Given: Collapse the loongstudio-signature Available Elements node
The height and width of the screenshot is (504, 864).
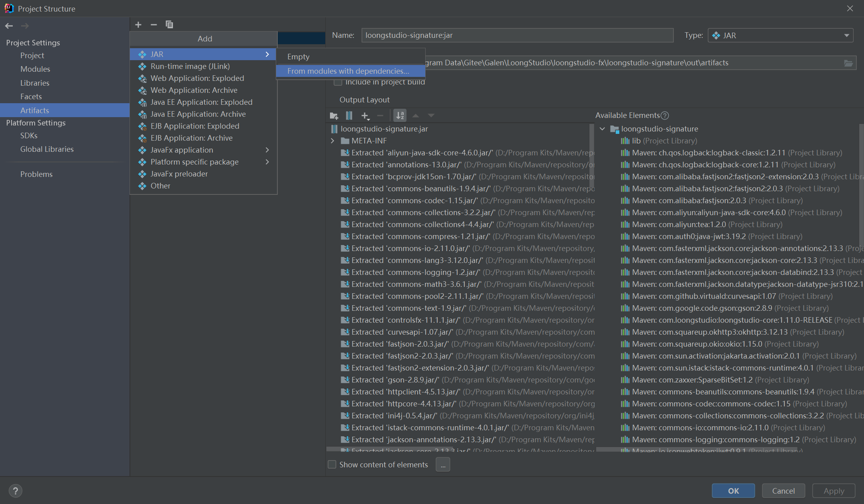Looking at the screenshot, I should click(x=602, y=129).
